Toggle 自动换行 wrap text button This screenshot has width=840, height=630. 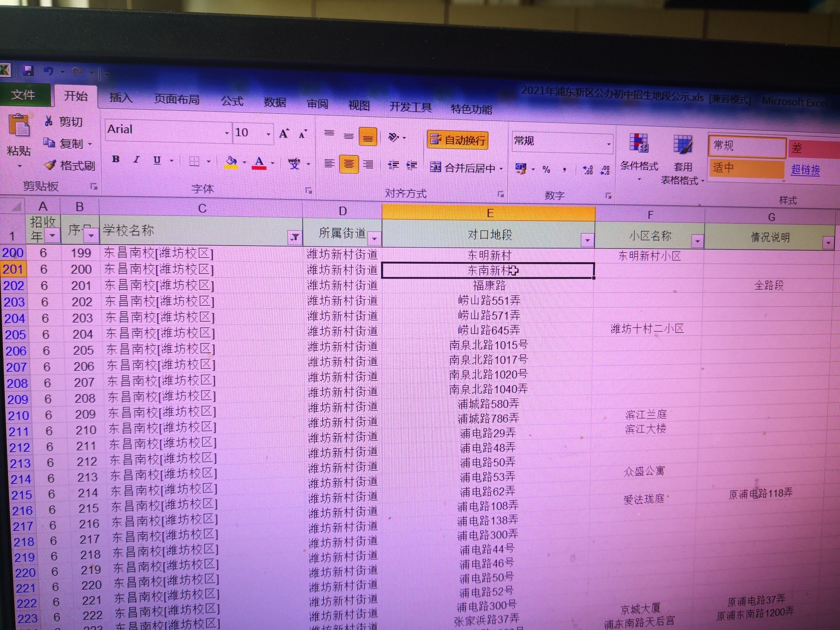tap(458, 140)
